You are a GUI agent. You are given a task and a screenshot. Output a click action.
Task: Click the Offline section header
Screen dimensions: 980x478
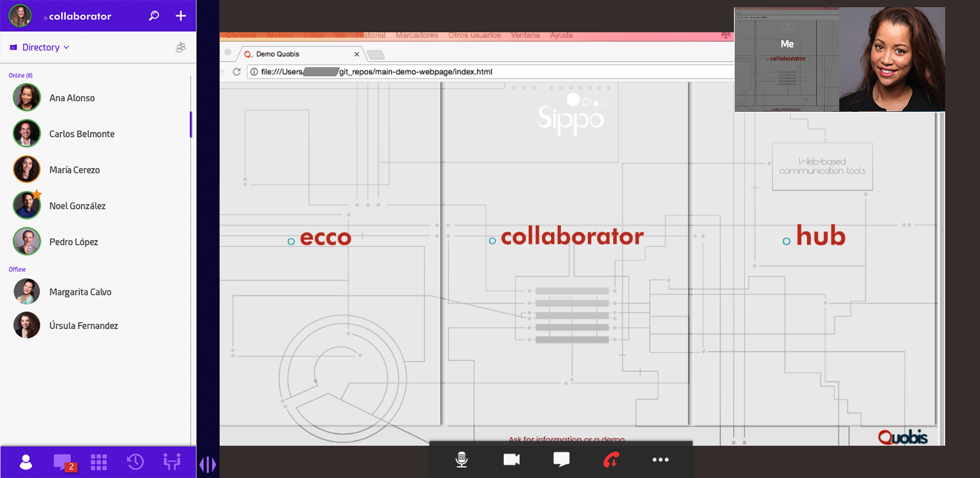click(17, 269)
